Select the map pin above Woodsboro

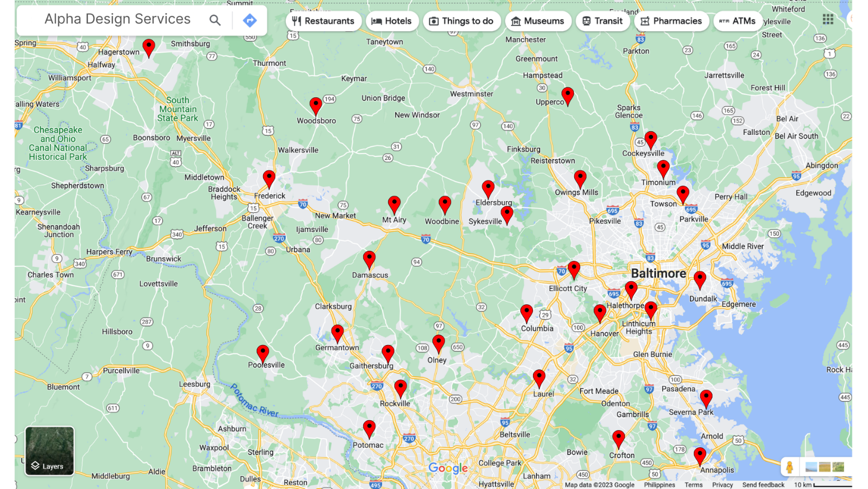tap(315, 105)
